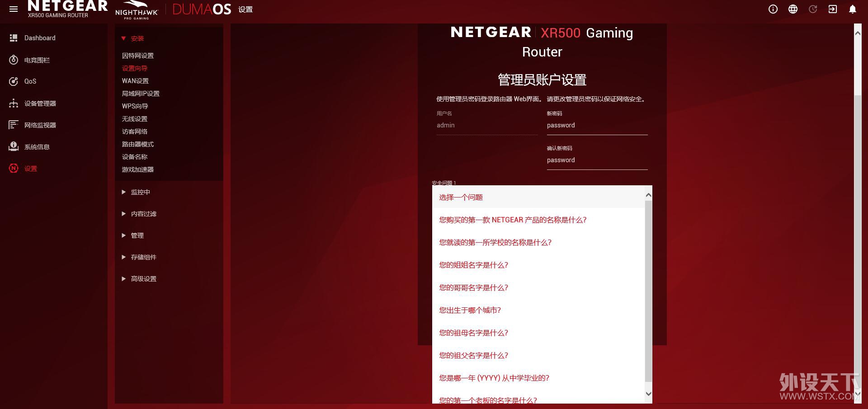The image size is (868, 409).
Task: Choose 您的姐姐名字是什么 option
Action: click(x=538, y=265)
